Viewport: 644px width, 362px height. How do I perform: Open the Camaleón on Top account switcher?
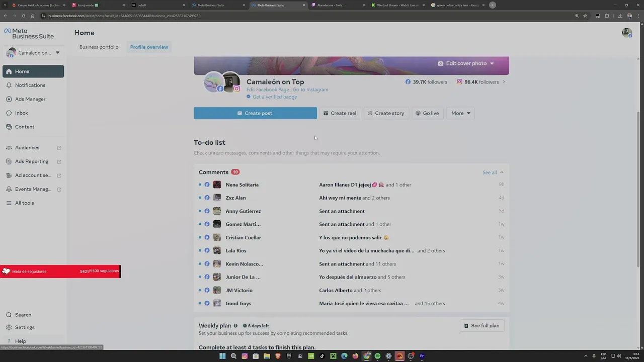tap(33, 53)
